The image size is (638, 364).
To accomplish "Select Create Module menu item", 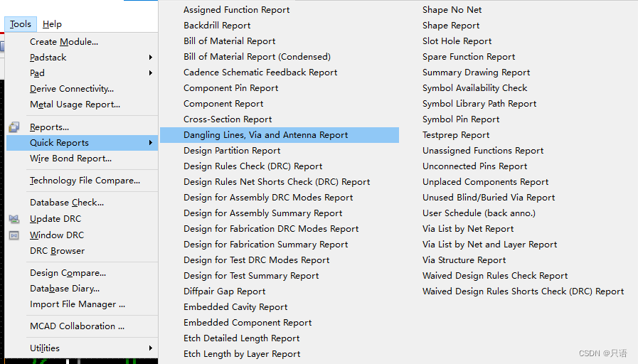I will 64,42.
